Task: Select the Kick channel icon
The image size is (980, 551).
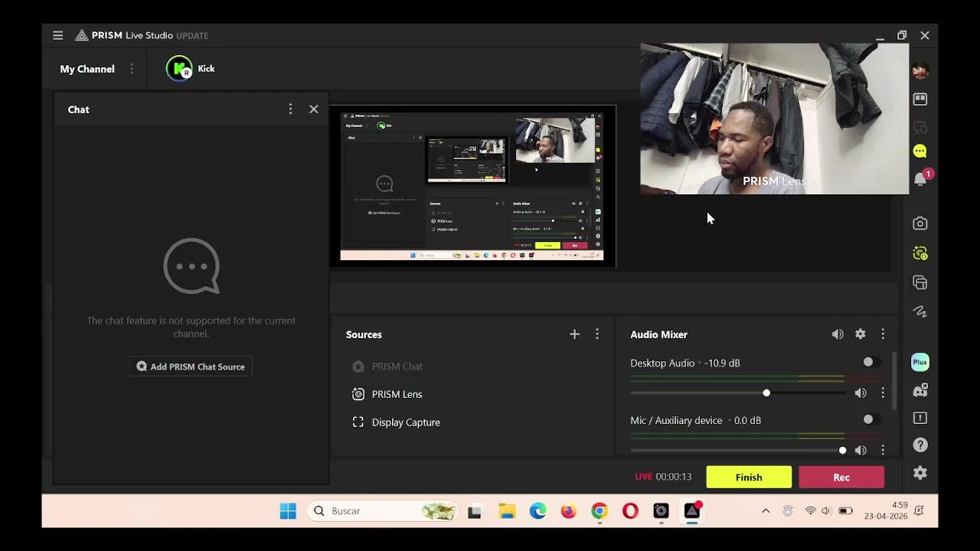Action: (179, 69)
